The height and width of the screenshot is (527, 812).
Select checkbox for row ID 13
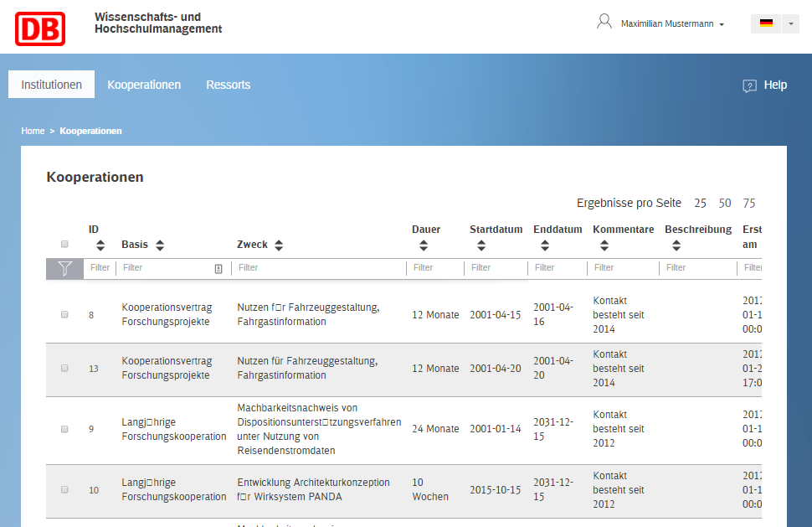click(x=64, y=369)
